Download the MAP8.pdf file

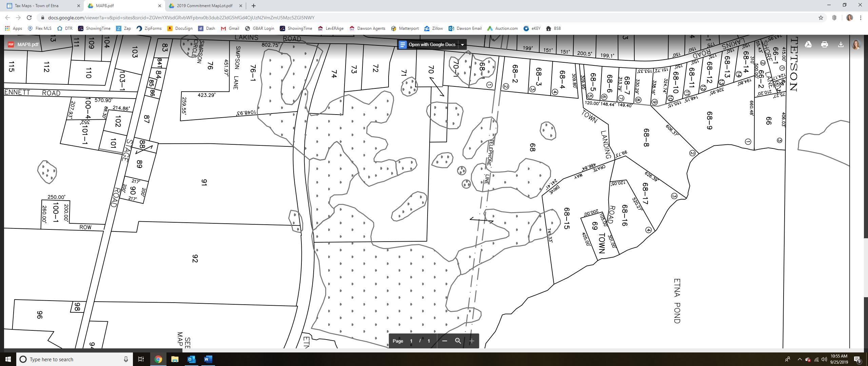coord(841,44)
